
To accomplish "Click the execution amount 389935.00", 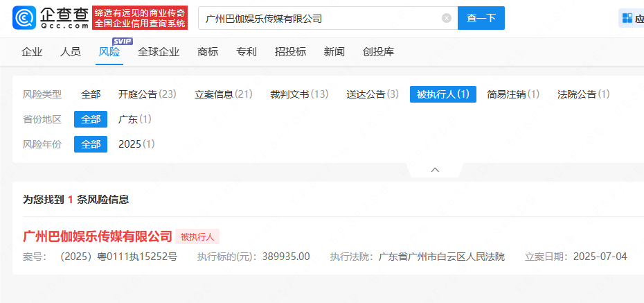I will [285, 257].
